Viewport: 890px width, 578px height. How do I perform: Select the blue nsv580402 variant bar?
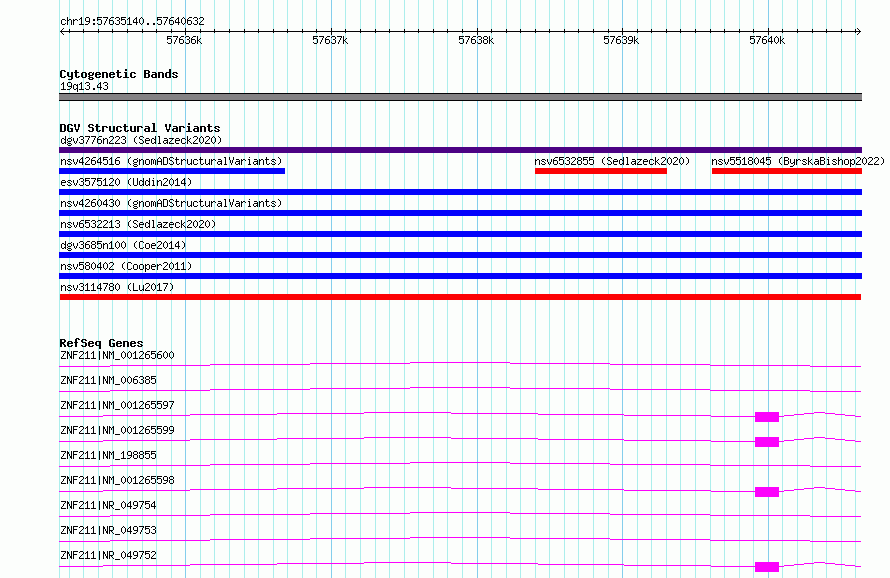click(x=460, y=276)
